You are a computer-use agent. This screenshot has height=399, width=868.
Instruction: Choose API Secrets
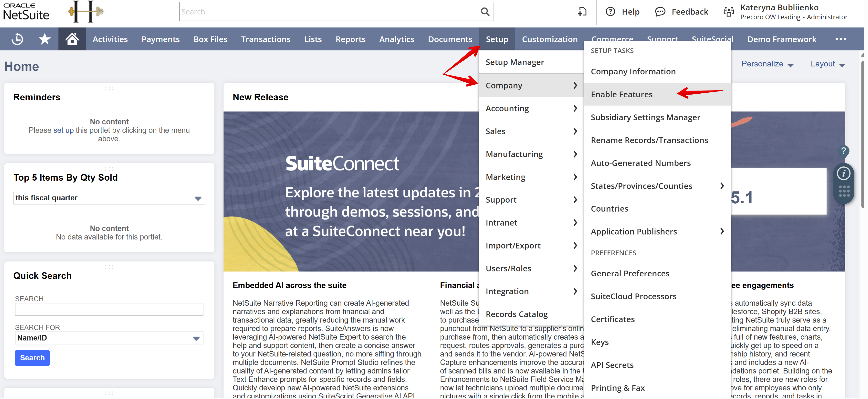(657, 365)
